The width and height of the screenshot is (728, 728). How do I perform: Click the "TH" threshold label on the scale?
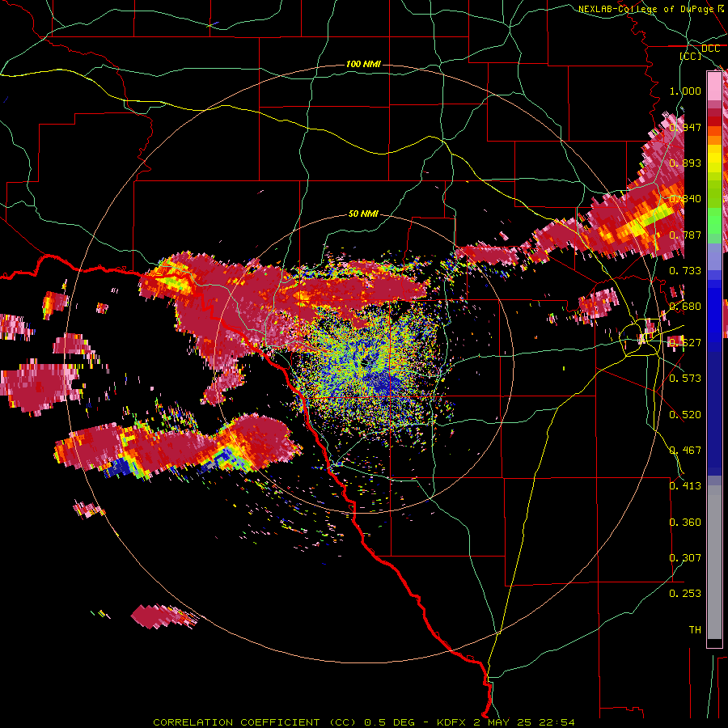click(695, 630)
